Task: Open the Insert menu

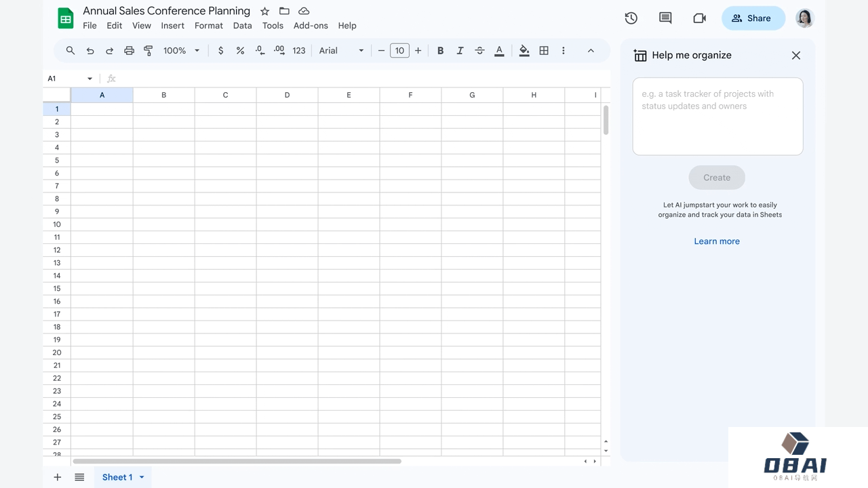Action: click(172, 26)
